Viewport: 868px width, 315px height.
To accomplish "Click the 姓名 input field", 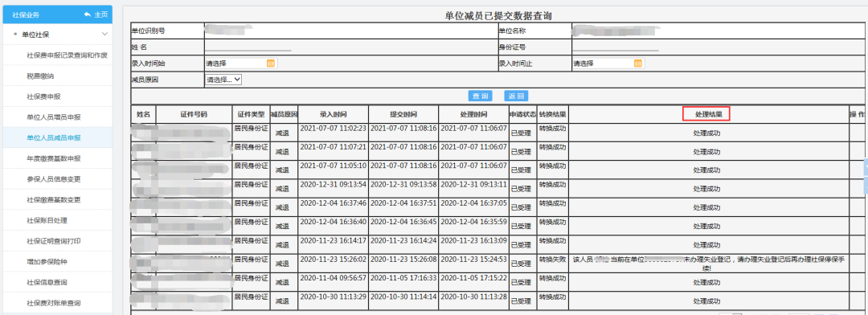I will 248,47.
